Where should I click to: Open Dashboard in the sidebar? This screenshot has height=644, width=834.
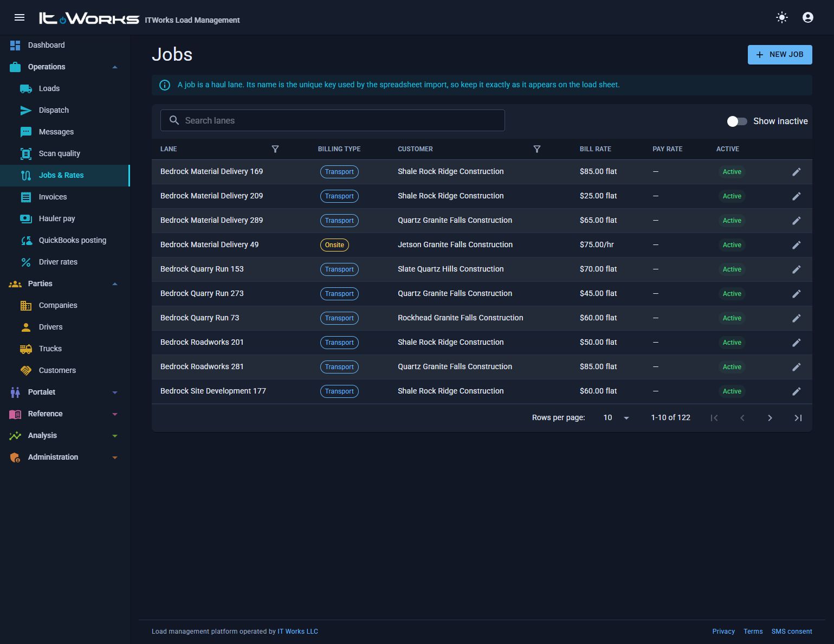[x=65, y=46]
